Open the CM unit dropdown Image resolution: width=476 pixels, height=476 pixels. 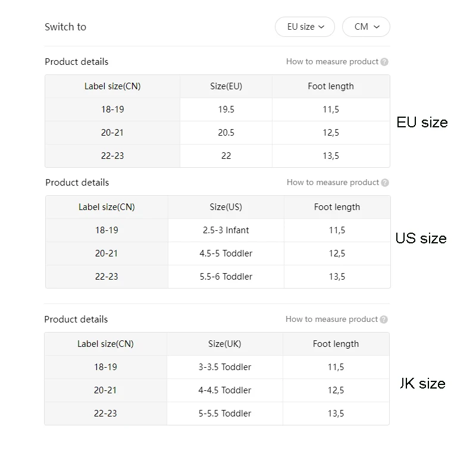pyautogui.click(x=366, y=27)
